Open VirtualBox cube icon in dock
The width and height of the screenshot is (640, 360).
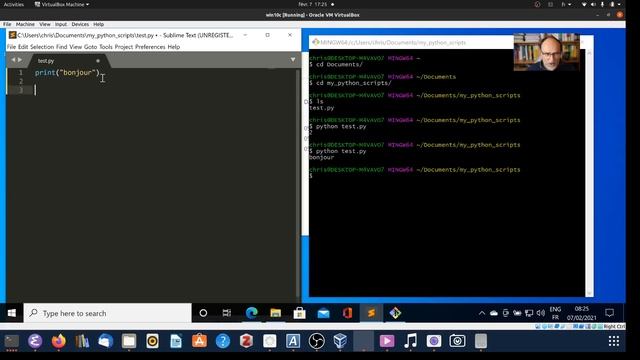340,341
